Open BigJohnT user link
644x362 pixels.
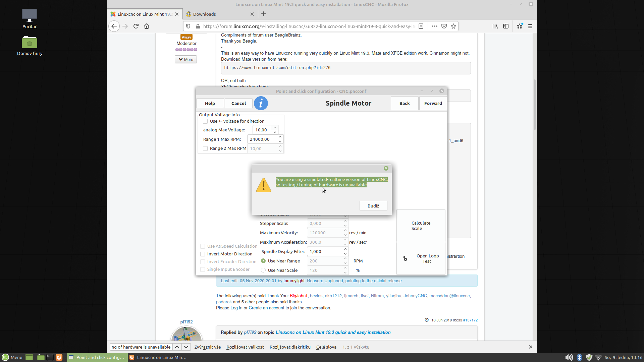click(x=299, y=296)
